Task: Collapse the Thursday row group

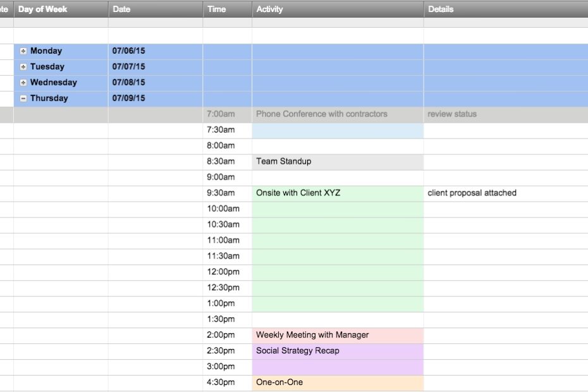Action: (22, 98)
